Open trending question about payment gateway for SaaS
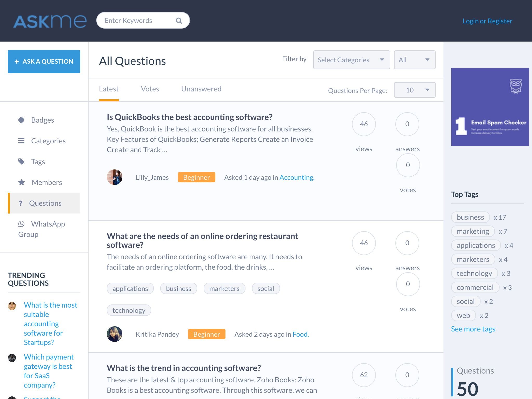The width and height of the screenshot is (532, 399). point(49,371)
